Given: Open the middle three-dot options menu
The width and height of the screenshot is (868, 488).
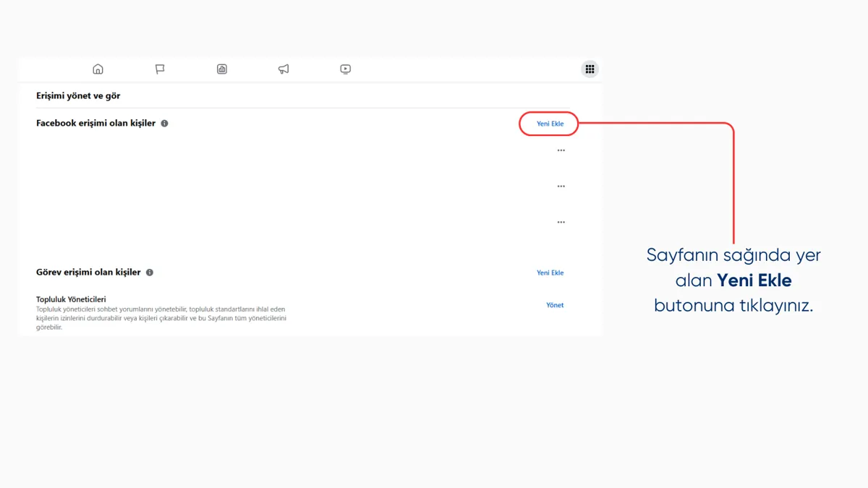Looking at the screenshot, I should (561, 187).
